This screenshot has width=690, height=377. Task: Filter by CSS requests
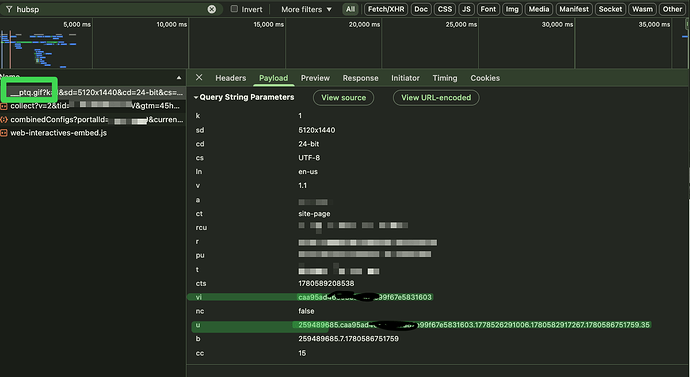coord(444,9)
